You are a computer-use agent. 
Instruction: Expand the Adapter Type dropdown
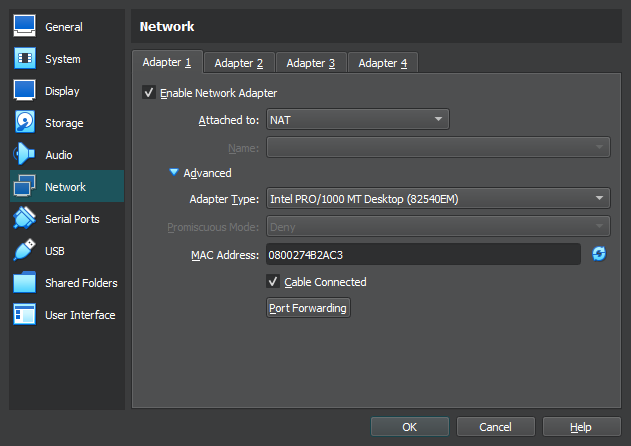pyautogui.click(x=438, y=199)
